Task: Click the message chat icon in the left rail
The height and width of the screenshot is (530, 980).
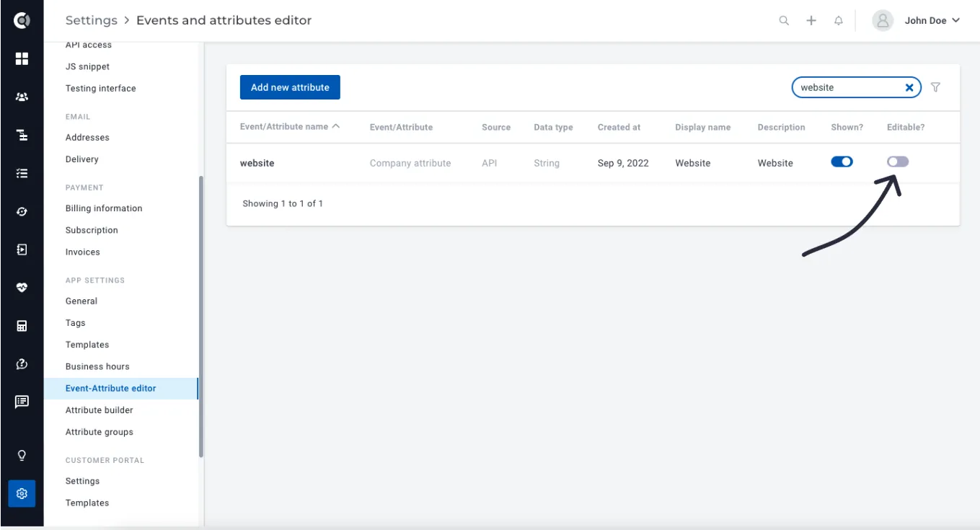Action: [x=22, y=402]
